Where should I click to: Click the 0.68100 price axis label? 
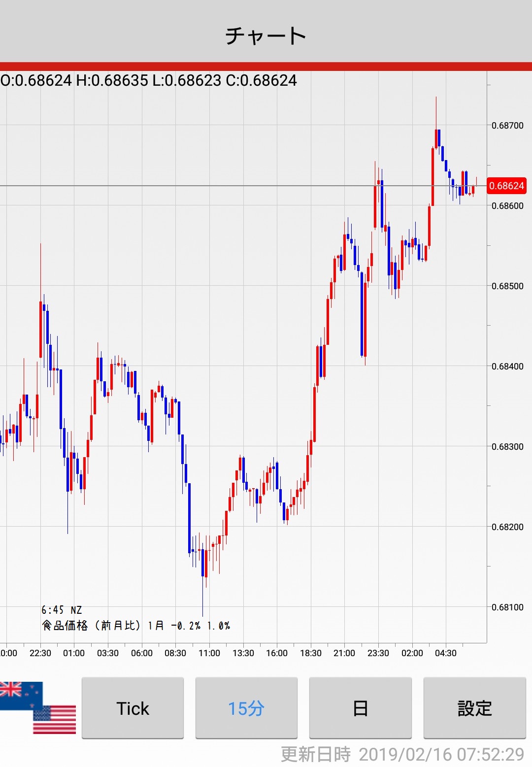click(507, 607)
